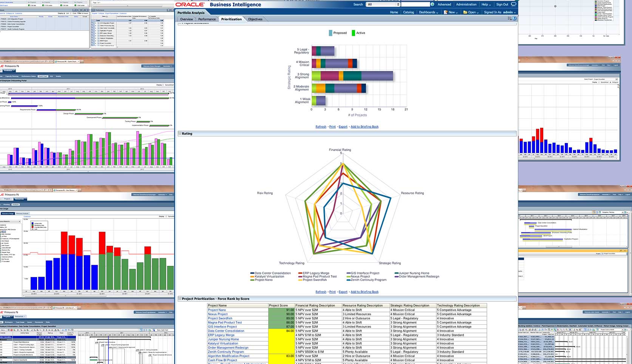Image resolution: width=632 pixels, height=364 pixels.
Task: Click Add to Briefing Book below bar chart
Action: [x=365, y=127]
